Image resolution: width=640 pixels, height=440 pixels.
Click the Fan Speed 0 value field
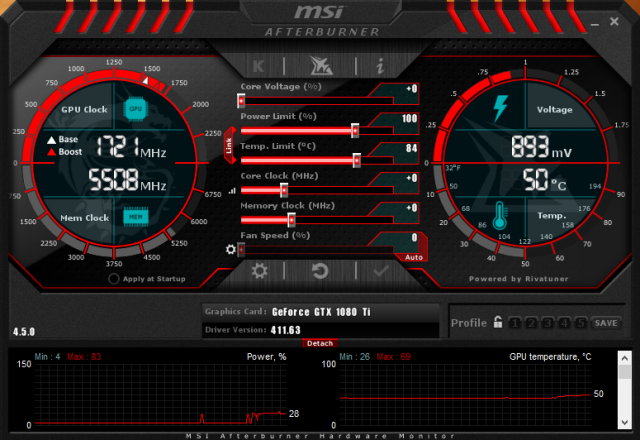point(399,238)
